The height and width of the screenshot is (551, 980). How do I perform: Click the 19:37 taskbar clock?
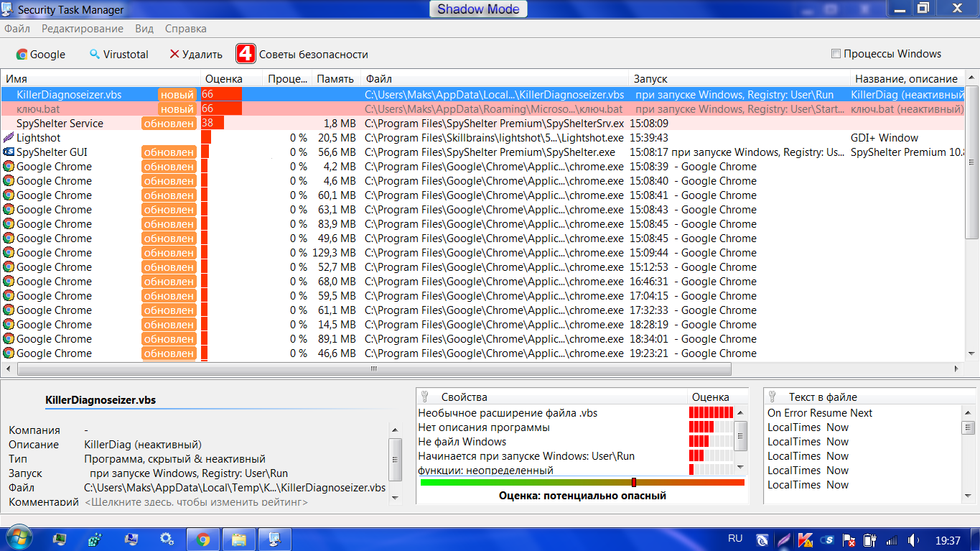948,540
